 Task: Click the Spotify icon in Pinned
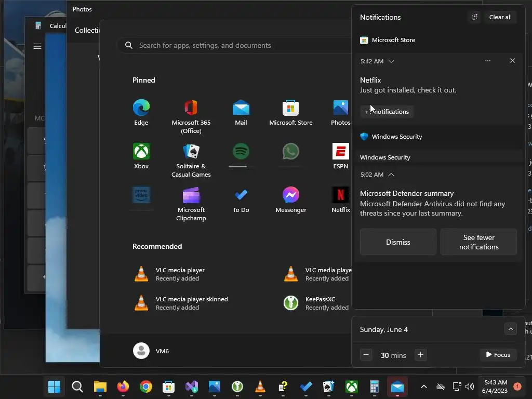pyautogui.click(x=241, y=151)
